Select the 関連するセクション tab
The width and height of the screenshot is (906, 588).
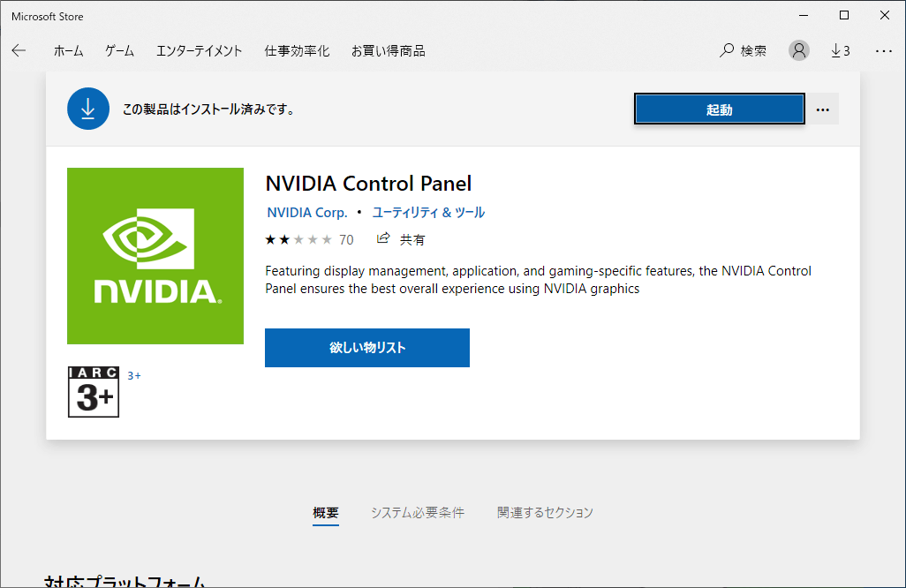(545, 513)
